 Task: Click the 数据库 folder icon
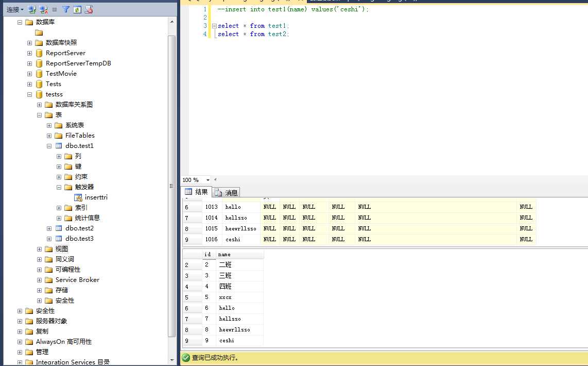pos(29,22)
